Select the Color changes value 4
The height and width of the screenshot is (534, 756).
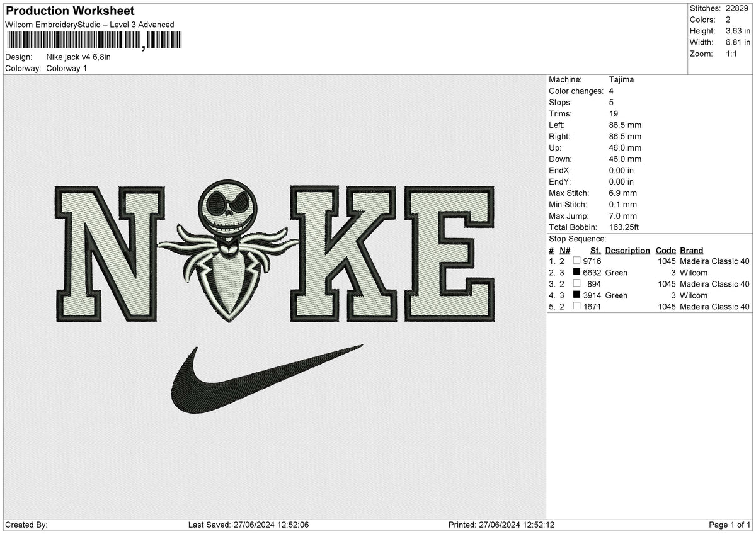[x=612, y=91]
